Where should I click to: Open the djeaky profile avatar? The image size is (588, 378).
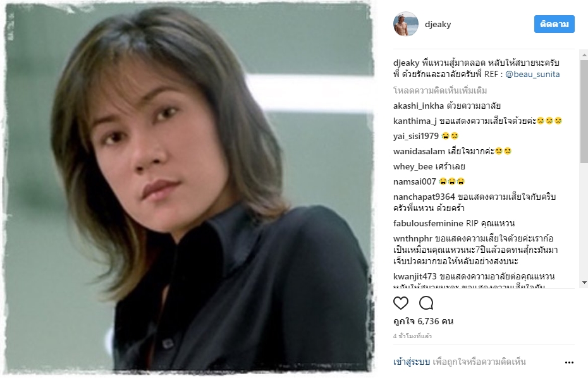click(x=406, y=24)
